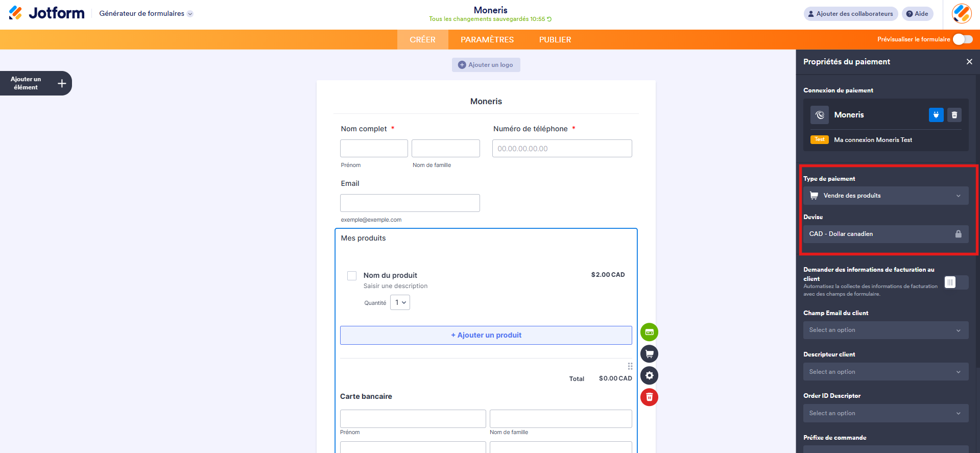Image resolution: width=980 pixels, height=453 pixels.
Task: Click the Moneris form heading
Action: click(486, 102)
